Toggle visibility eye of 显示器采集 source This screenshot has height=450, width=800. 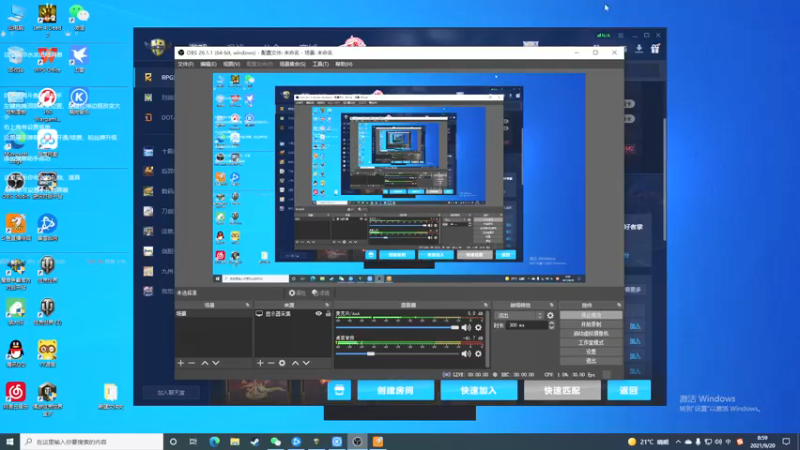pyautogui.click(x=318, y=314)
